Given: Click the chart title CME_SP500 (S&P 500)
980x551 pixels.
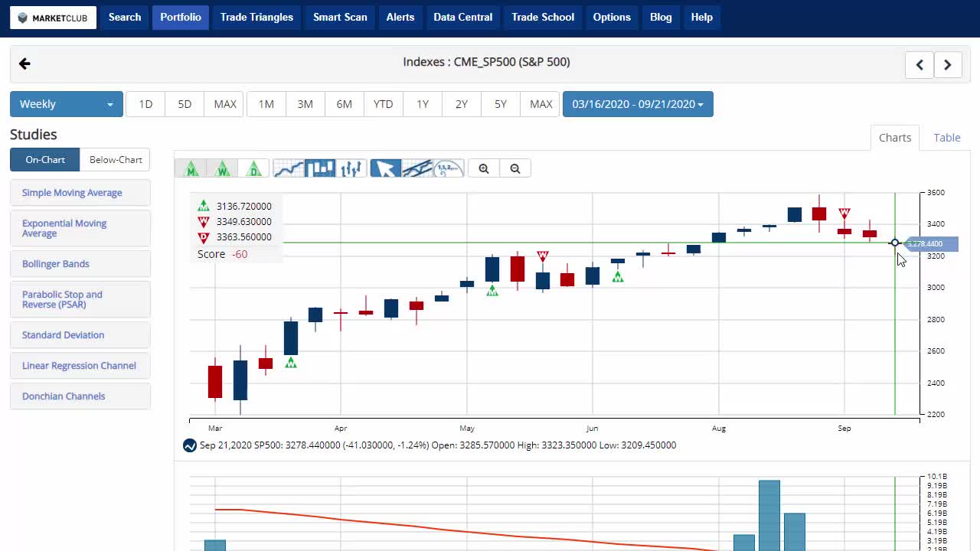Looking at the screenshot, I should tap(486, 62).
